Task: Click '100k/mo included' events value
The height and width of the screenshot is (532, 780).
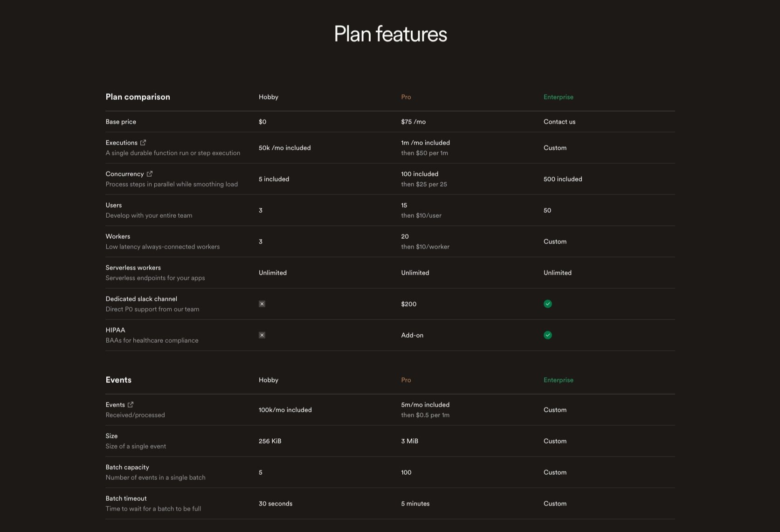Action: tap(285, 410)
